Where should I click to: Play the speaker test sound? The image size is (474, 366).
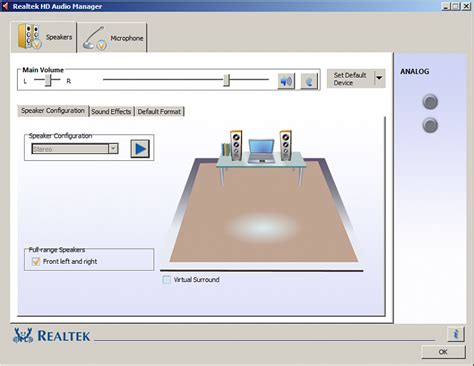coord(140,149)
